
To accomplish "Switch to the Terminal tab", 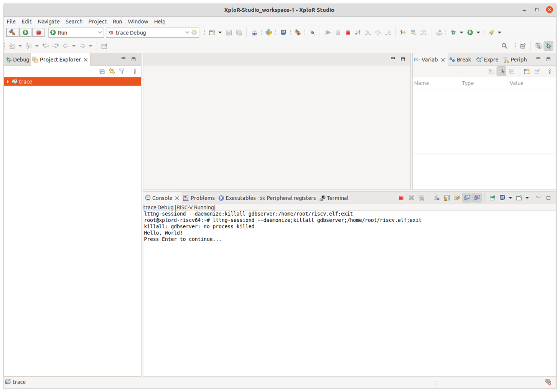I will coord(334,198).
